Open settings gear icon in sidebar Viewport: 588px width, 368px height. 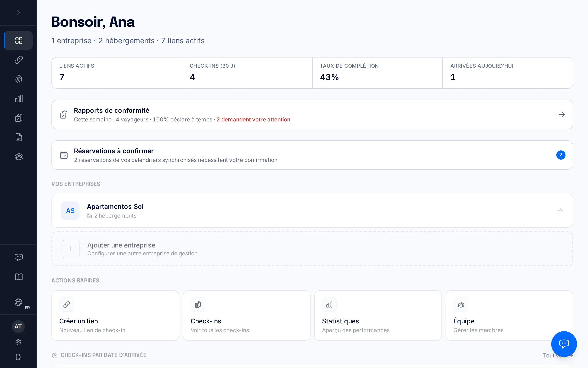tap(18, 342)
